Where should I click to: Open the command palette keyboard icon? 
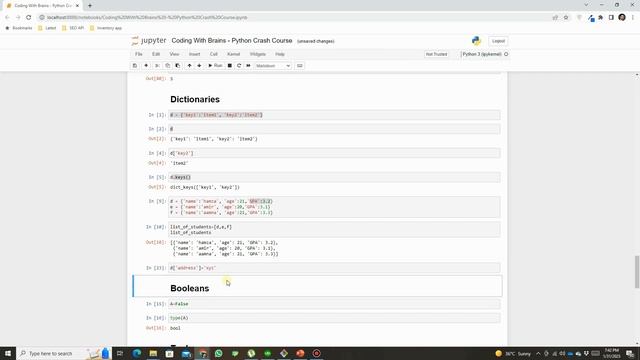pos(300,66)
